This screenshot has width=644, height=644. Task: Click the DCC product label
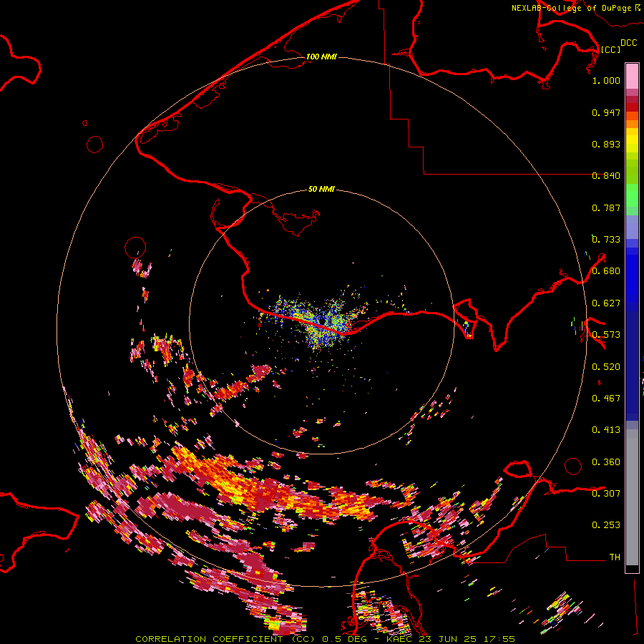point(628,43)
